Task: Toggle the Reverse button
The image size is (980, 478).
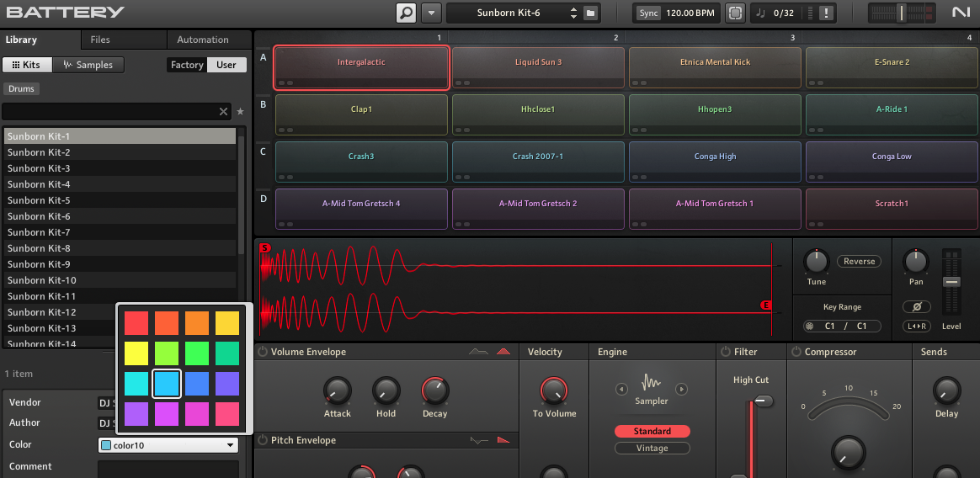Action: pyautogui.click(x=860, y=261)
